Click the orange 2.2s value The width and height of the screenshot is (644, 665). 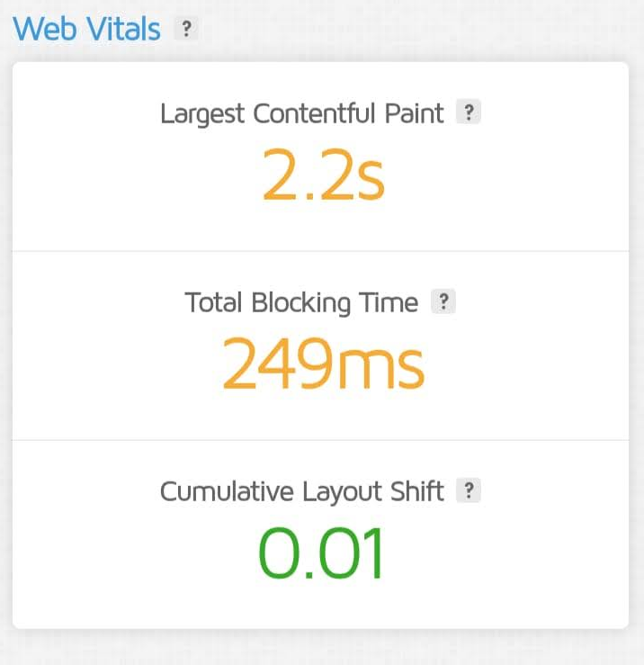tap(323, 175)
